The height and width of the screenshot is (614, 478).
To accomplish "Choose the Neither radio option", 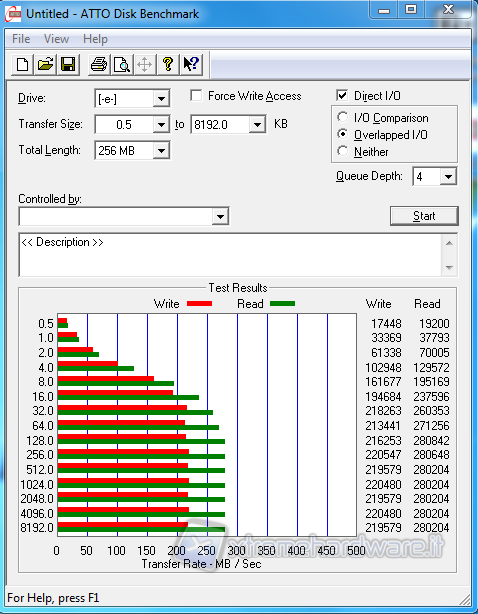I will (343, 151).
